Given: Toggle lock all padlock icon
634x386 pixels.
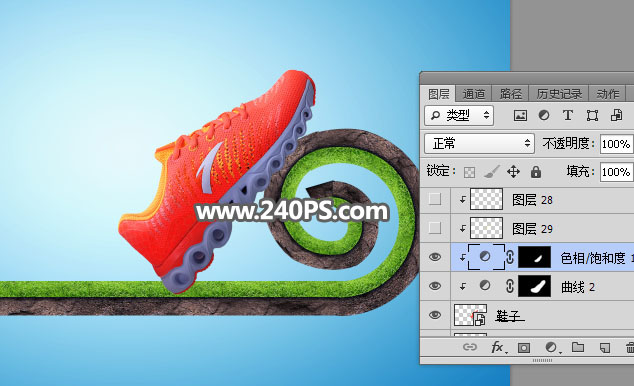Looking at the screenshot, I should click(536, 172).
